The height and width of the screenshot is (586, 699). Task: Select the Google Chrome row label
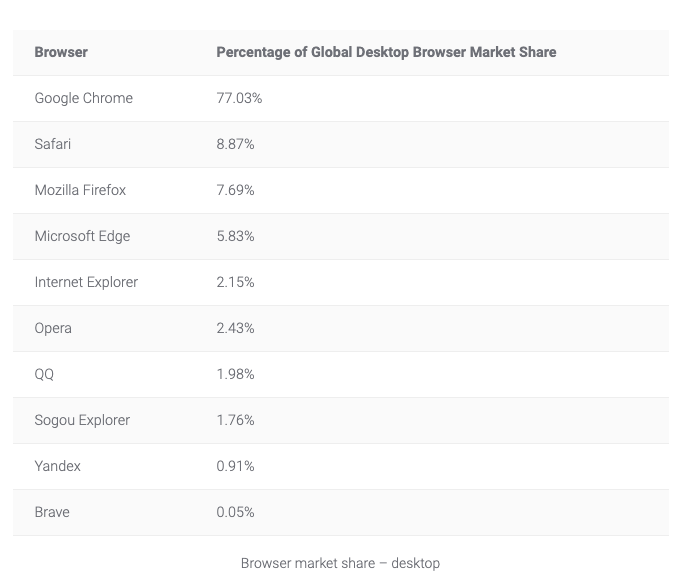(x=83, y=98)
